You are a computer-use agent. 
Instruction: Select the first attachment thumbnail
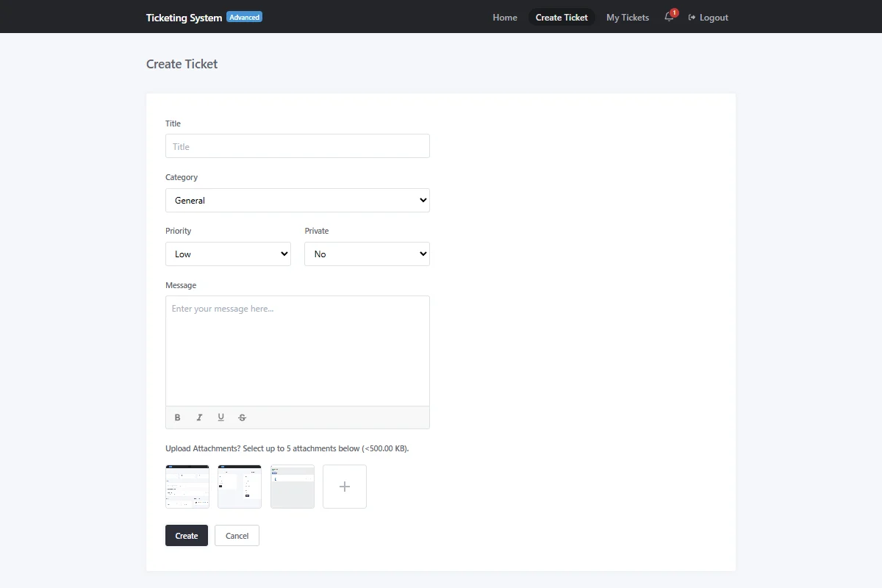187,487
